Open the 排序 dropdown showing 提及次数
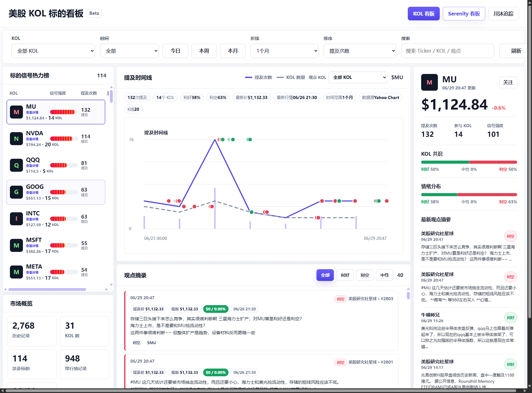 click(360, 51)
